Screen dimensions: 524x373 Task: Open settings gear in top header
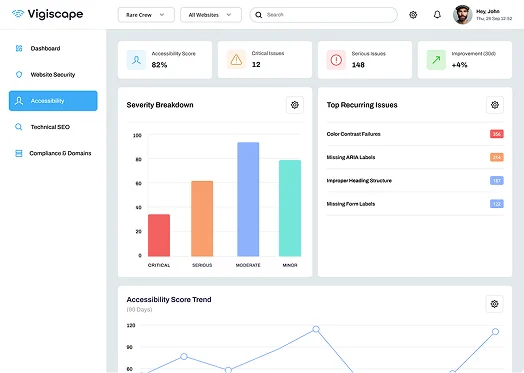point(413,15)
